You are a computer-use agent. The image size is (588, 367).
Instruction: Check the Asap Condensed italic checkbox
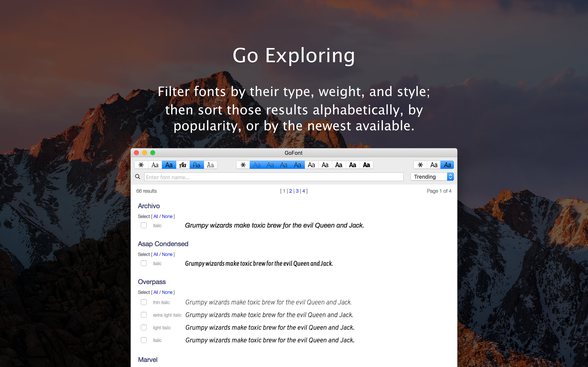click(x=144, y=263)
